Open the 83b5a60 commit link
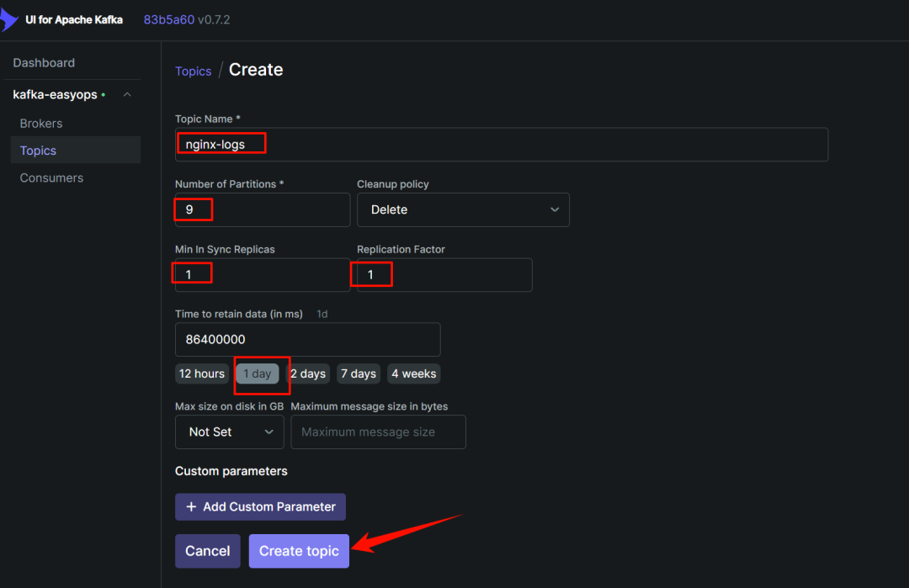The height and width of the screenshot is (588, 909). pos(168,19)
